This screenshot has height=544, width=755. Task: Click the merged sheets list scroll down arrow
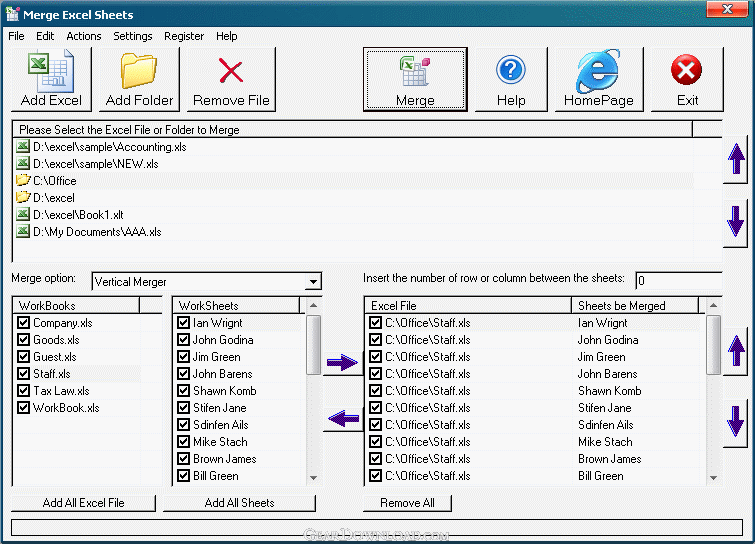coord(714,478)
